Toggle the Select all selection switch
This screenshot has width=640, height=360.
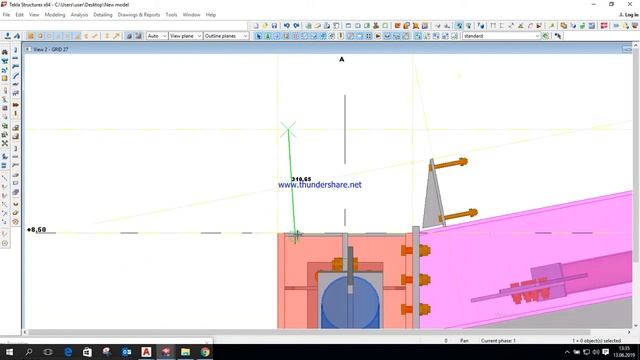258,36
